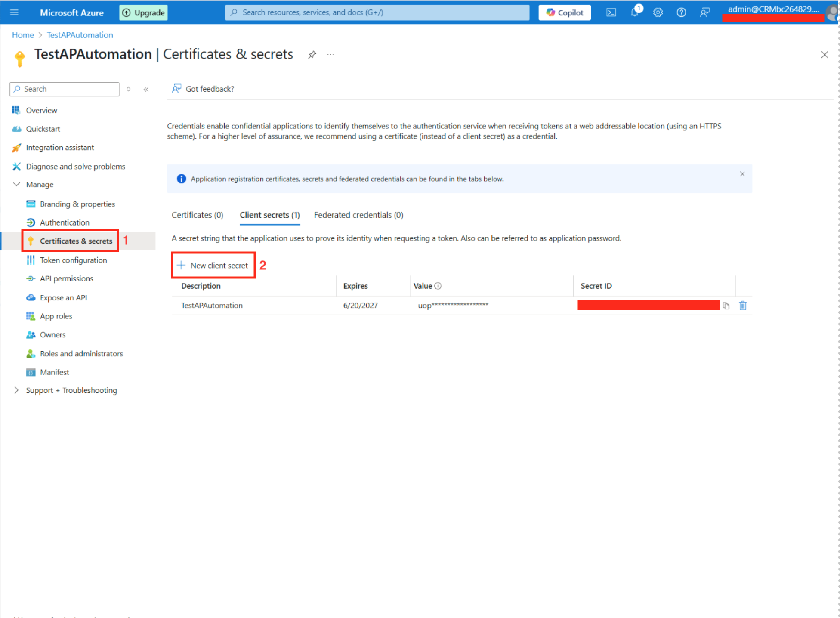Viewport: 840px width, 618px height.
Task: Switch to the Certificates (0) tab
Action: pos(198,215)
